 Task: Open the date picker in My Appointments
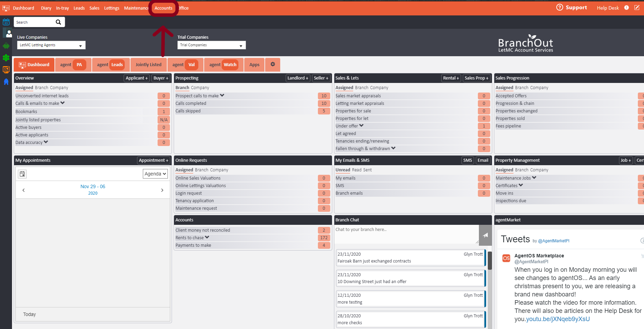[22, 174]
